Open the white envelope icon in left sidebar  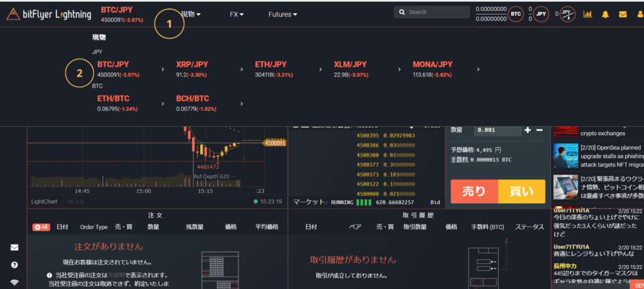coord(14,248)
